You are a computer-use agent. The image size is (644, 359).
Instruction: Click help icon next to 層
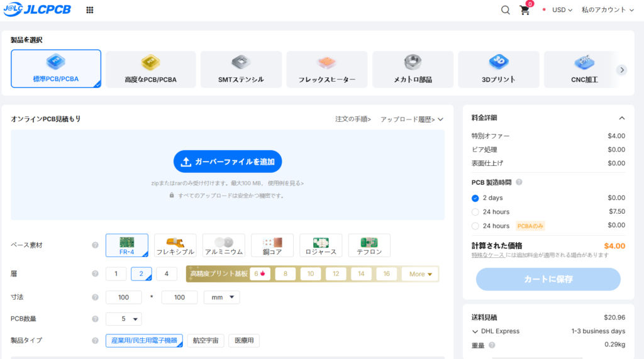tap(95, 273)
